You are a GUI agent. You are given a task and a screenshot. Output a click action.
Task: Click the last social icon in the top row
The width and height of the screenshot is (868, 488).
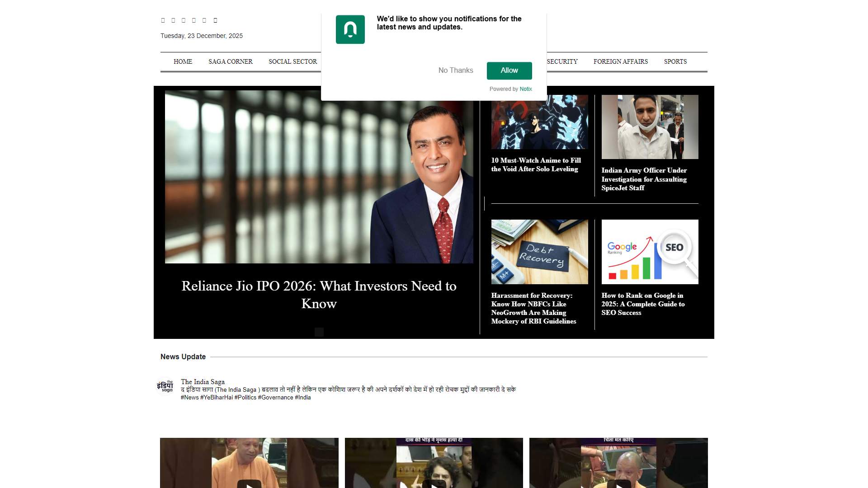[216, 20]
